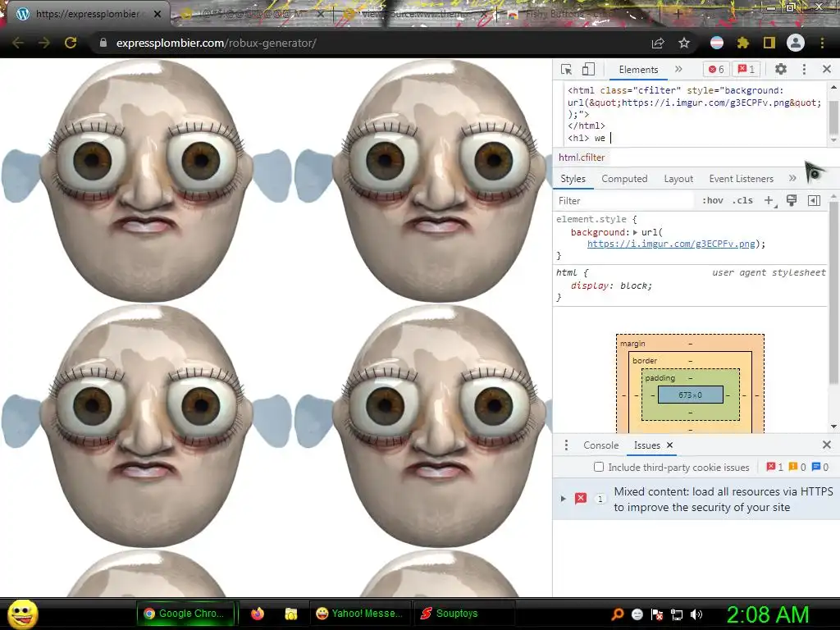Expand the Mixed content issue
Screen dimensions: 840x630
pyautogui.click(x=563, y=499)
